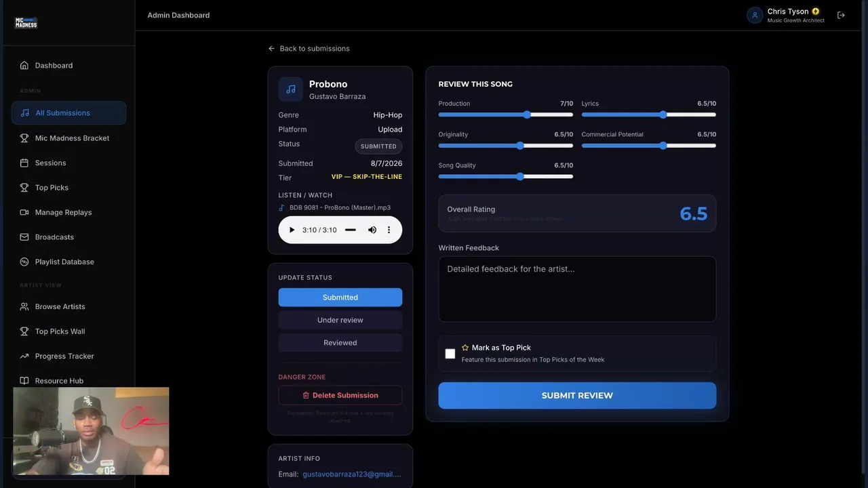Click the Manage Replays video icon
Screen dimensions: 868x488
24,212
